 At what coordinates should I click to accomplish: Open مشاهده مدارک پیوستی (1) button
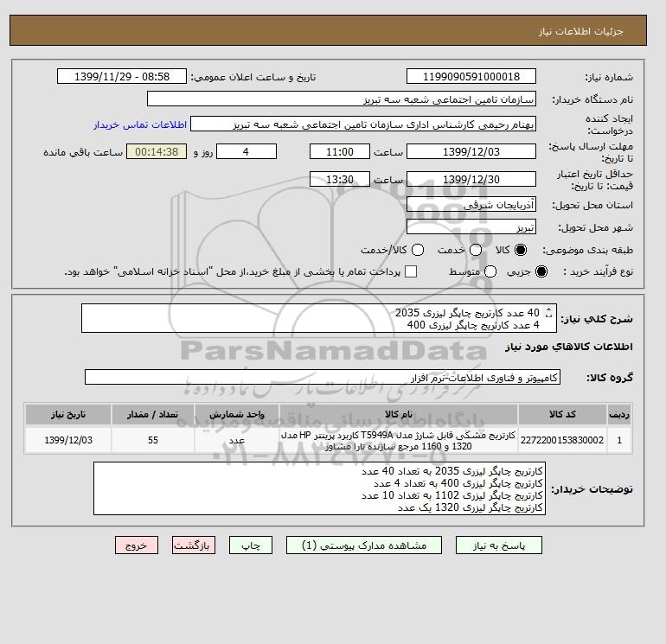point(364,545)
